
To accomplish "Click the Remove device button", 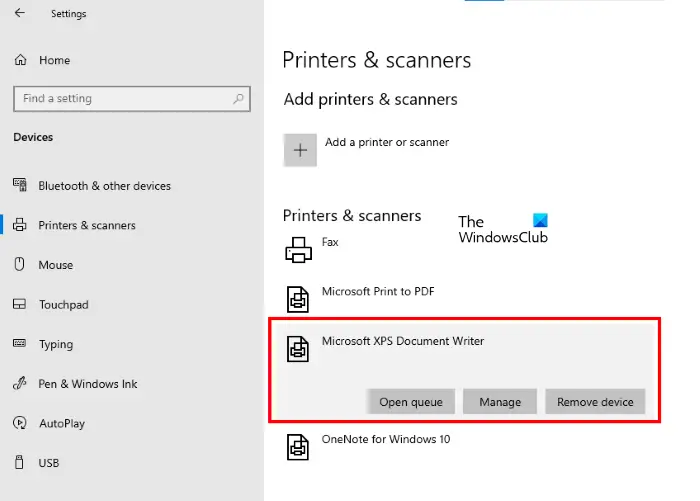I will click(x=595, y=402).
